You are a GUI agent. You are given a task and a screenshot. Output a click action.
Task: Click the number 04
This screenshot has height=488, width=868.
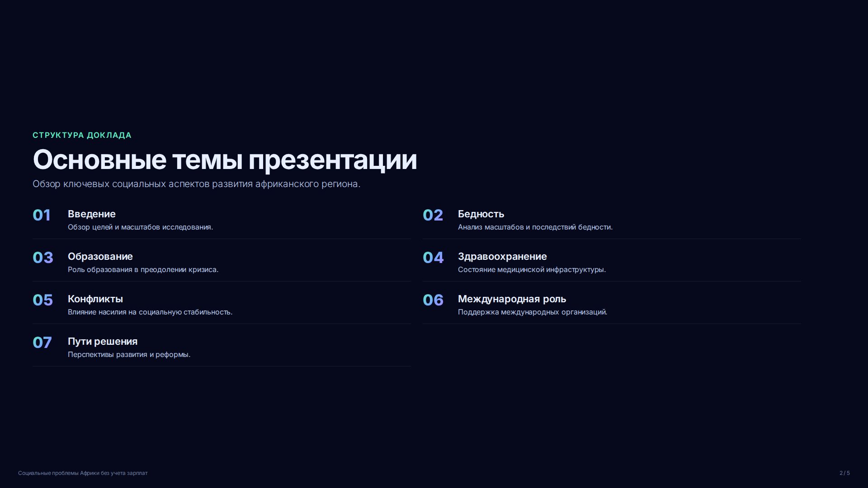pyautogui.click(x=433, y=258)
